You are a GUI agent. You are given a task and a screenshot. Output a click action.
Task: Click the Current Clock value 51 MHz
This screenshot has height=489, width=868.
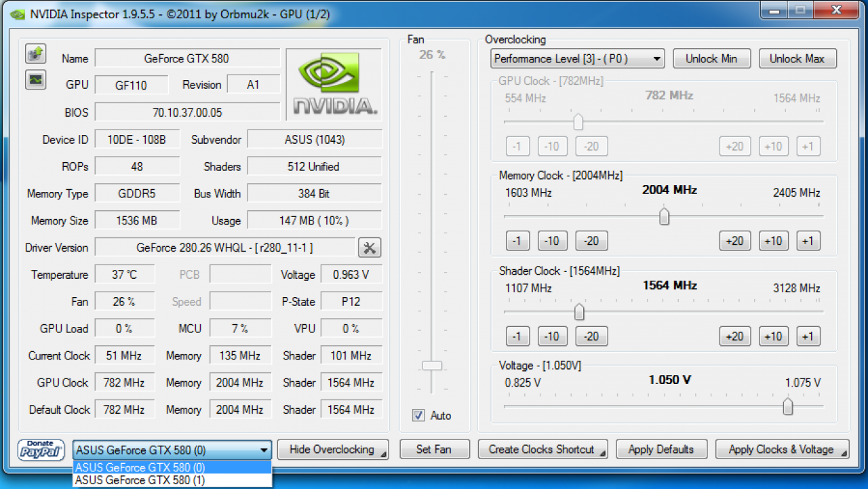tap(125, 355)
